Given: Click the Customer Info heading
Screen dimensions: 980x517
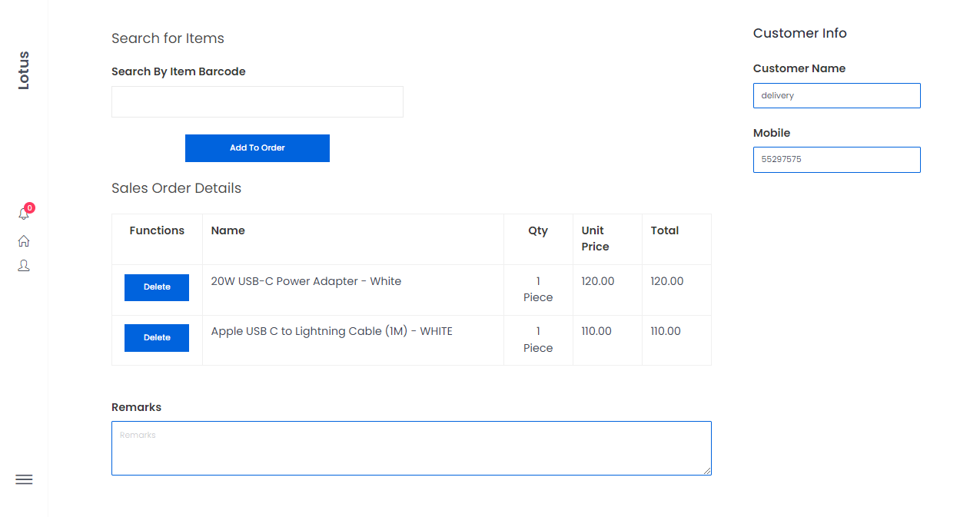Looking at the screenshot, I should click(x=800, y=33).
